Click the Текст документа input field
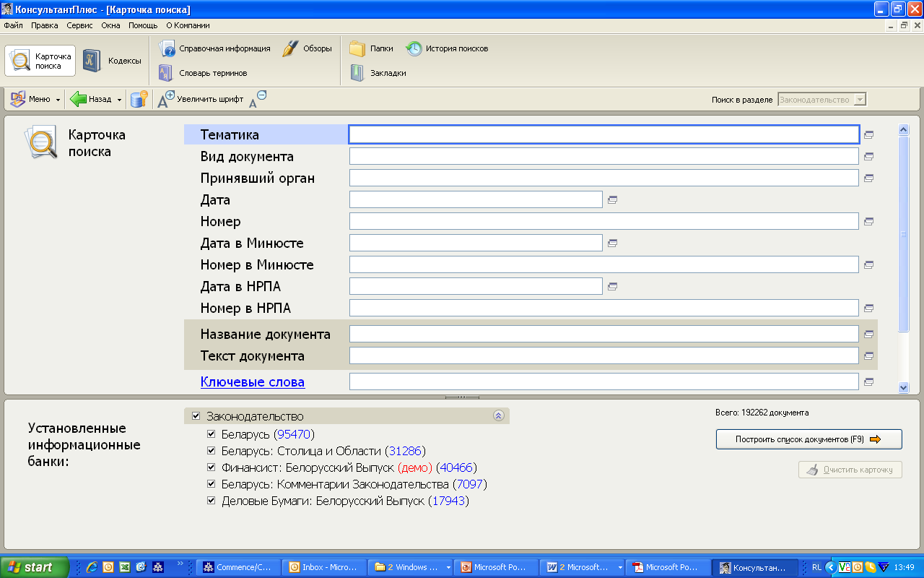Screen dimensions: 924x578 pos(604,355)
